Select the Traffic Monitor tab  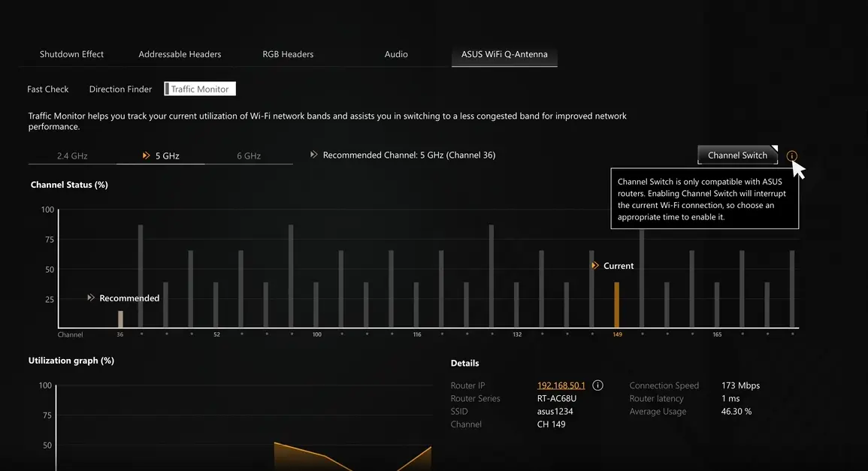[x=200, y=89]
